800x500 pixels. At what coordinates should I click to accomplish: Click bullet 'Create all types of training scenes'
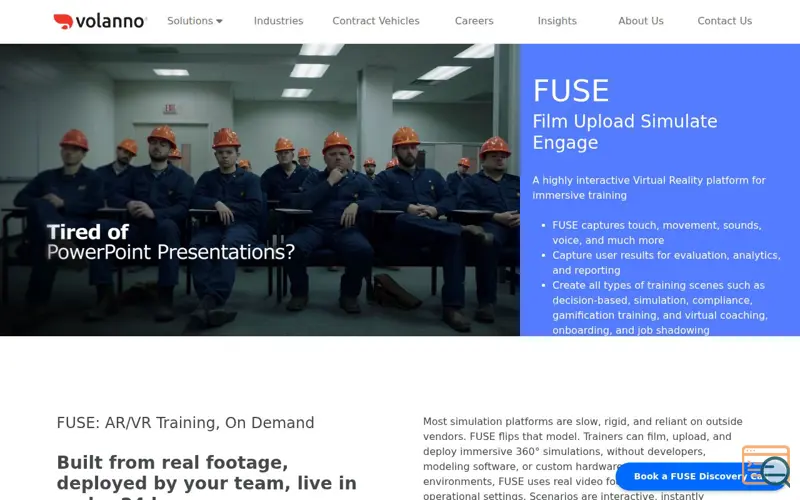(660, 308)
